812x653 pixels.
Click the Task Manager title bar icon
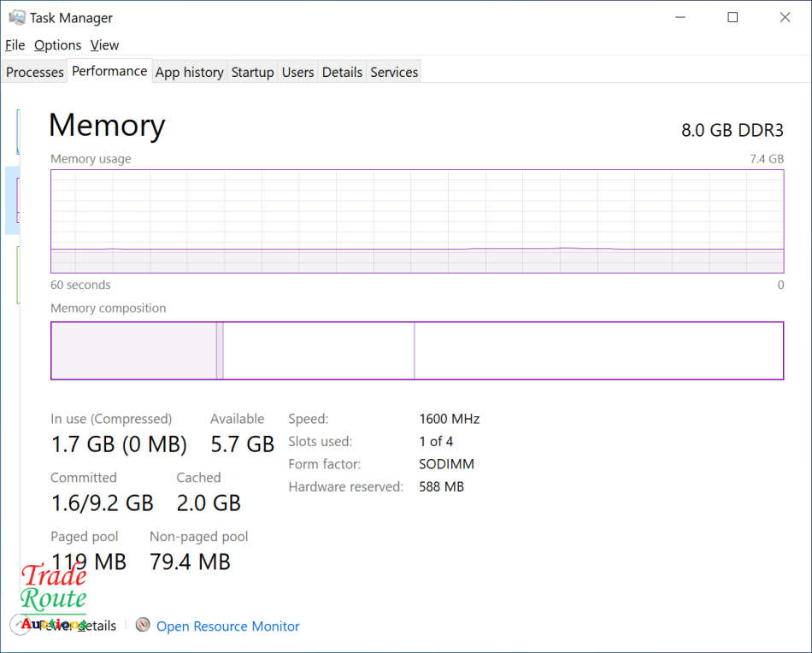pyautogui.click(x=16, y=17)
